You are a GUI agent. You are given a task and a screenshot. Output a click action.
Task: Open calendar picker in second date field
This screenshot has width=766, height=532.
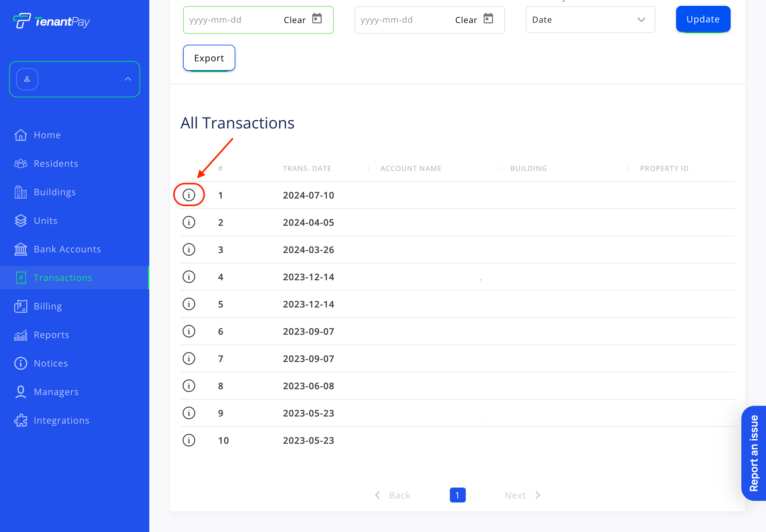click(x=488, y=19)
